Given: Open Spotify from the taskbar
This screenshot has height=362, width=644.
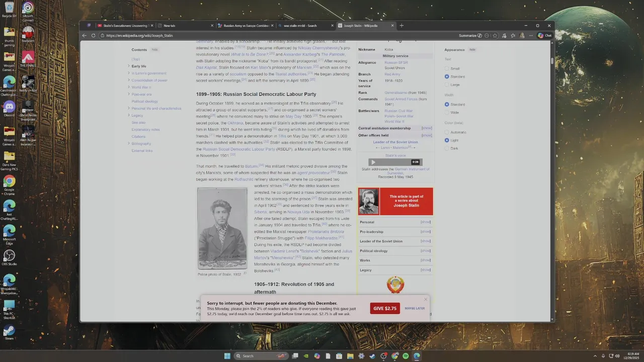Looking at the screenshot, I should (x=406, y=356).
